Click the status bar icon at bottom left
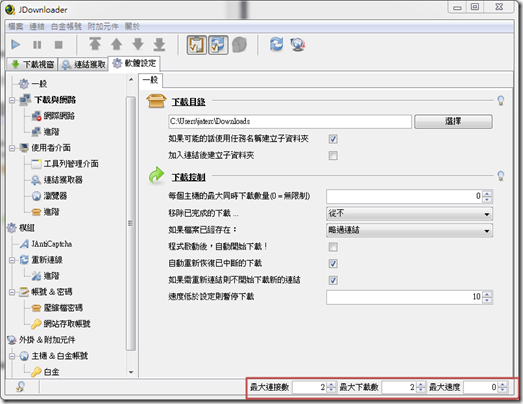 21,387
